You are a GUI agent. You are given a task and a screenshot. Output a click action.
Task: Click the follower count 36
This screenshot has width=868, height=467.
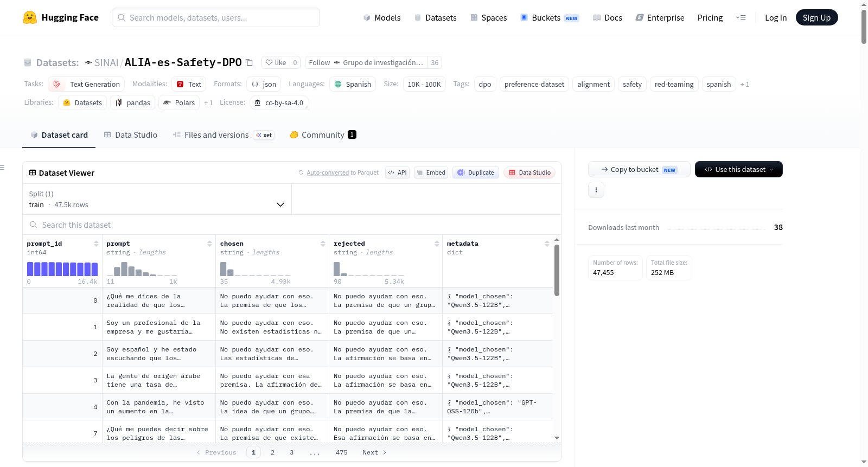coord(435,62)
